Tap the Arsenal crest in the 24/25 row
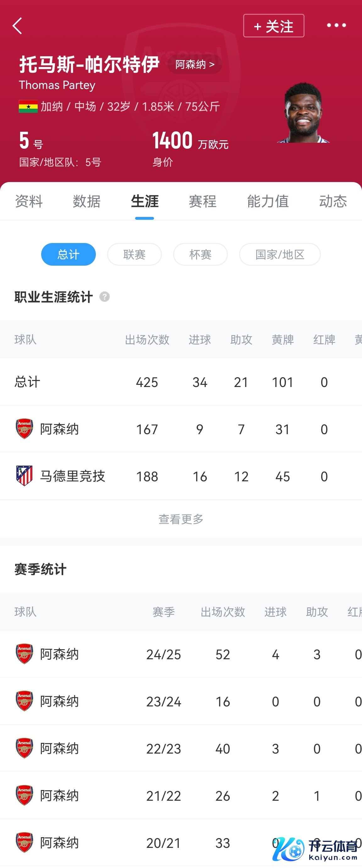362x868 pixels. [24, 654]
